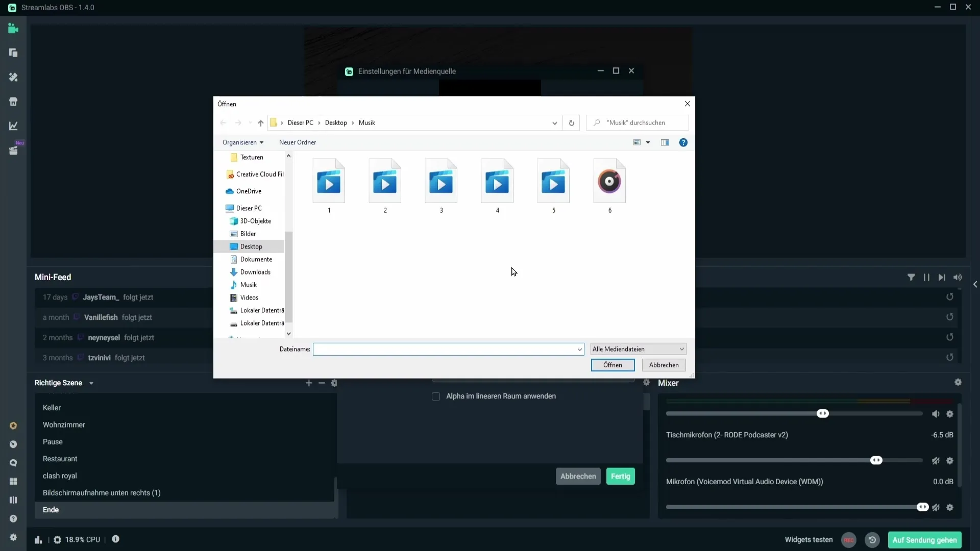Replay the JaysTeam_ follow alert
Image resolution: width=980 pixels, height=551 pixels.
pyautogui.click(x=950, y=297)
